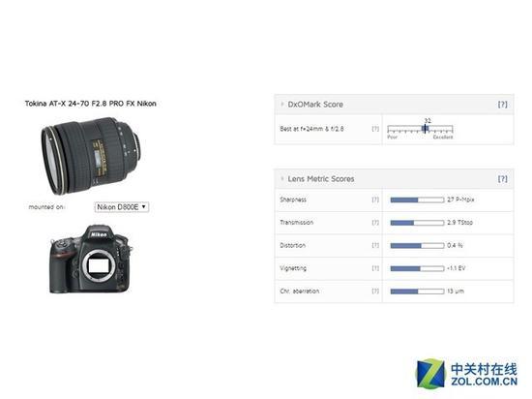
Task: Click the Sharpness 27 P-Mpix score bar
Action: point(417,200)
